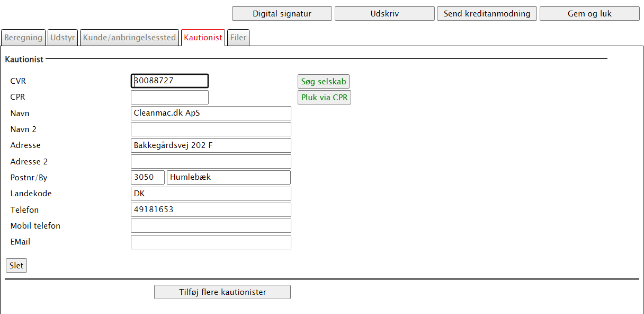This screenshot has width=644, height=314.
Task: Click Gem og luk to save
Action: pos(589,14)
